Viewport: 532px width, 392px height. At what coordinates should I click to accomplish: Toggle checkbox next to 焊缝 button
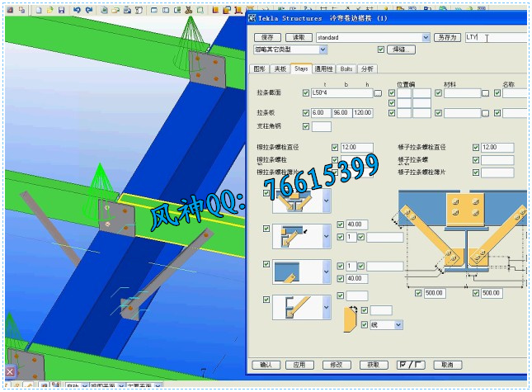click(x=380, y=50)
